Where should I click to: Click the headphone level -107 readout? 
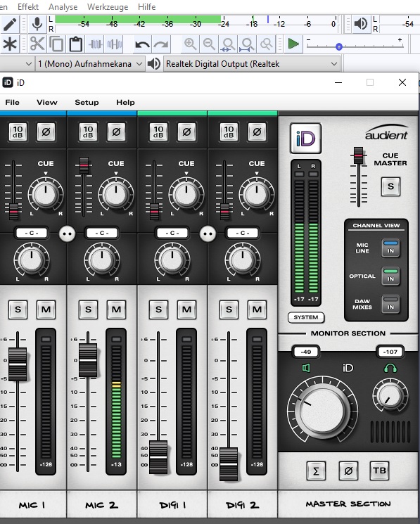point(390,352)
